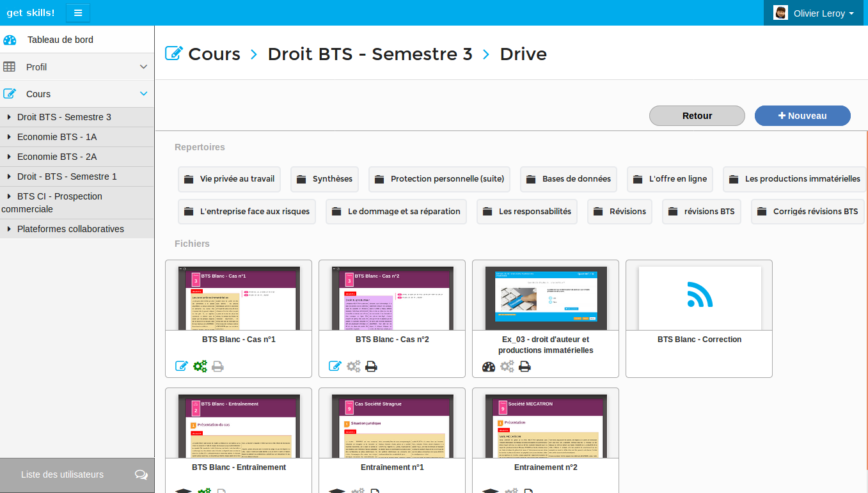868x493 pixels.
Task: Click the Nouveau button
Action: (802, 116)
